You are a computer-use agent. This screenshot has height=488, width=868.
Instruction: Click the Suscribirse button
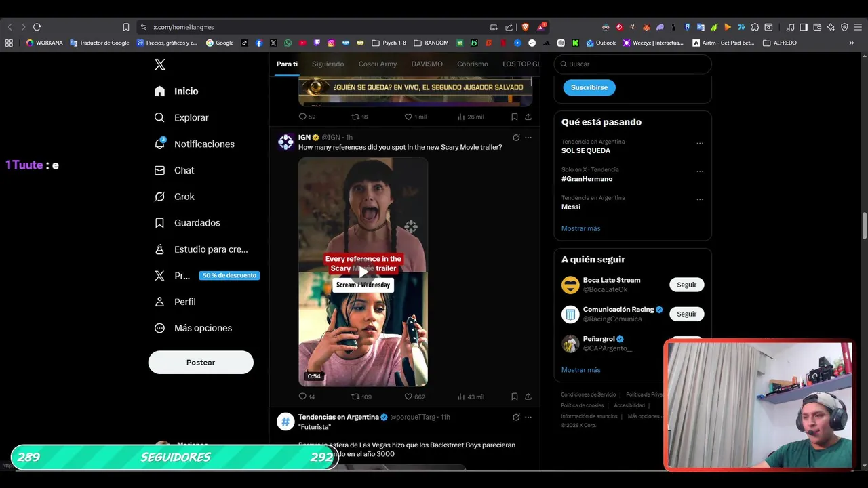tap(589, 87)
